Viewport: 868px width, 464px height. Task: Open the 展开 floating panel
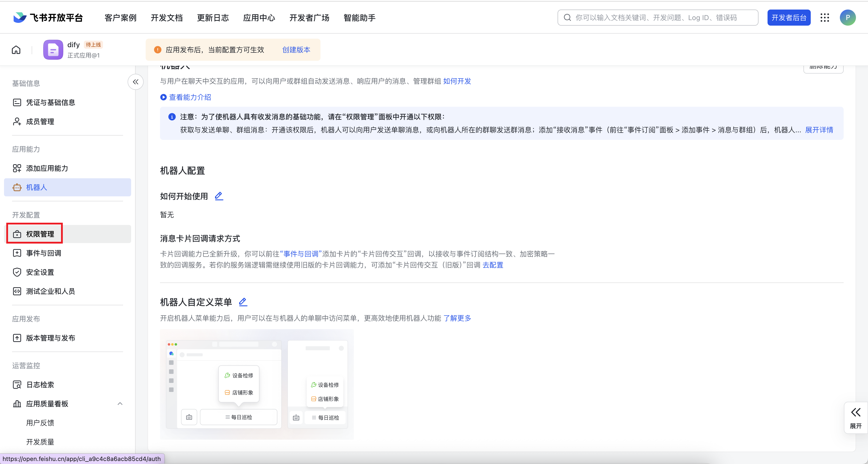click(855, 418)
